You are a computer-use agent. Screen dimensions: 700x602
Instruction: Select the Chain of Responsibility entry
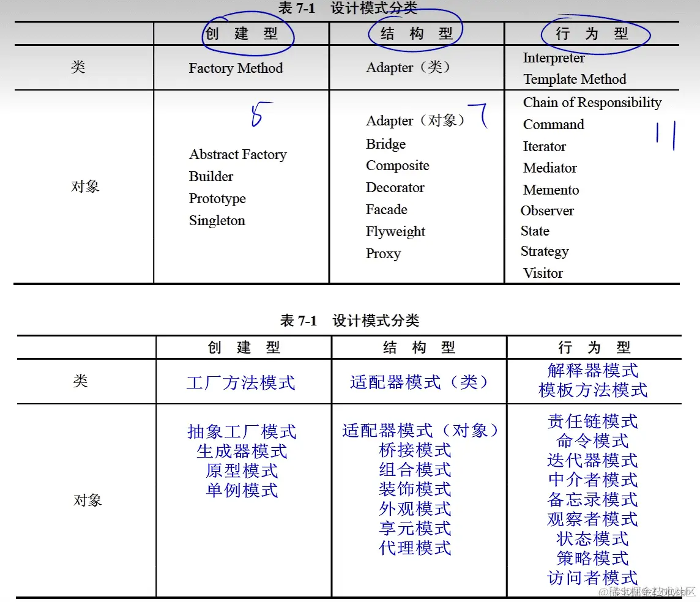[592, 102]
